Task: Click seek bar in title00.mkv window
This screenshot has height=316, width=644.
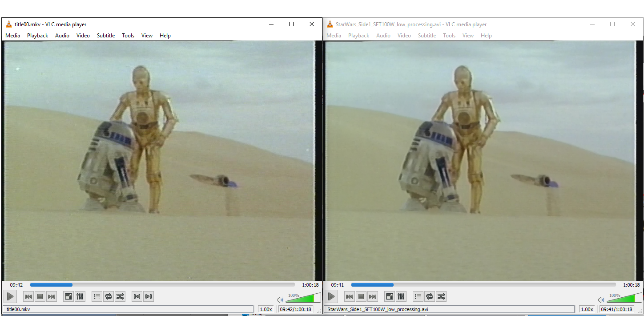Action: (162, 285)
